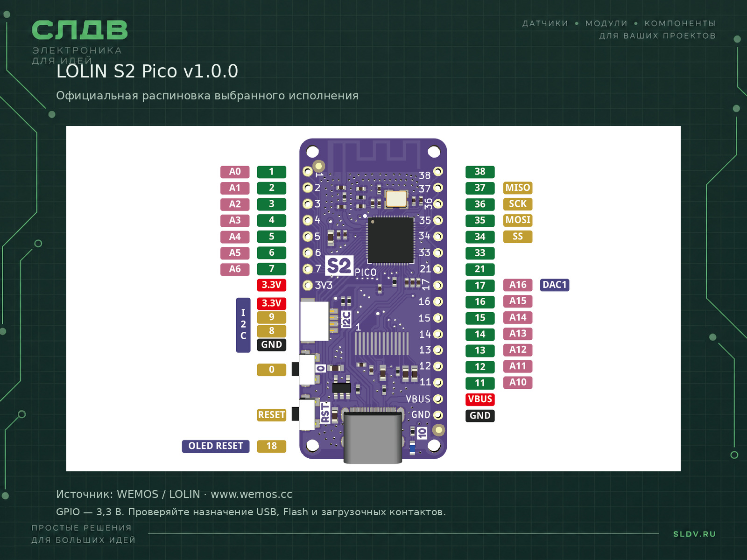The width and height of the screenshot is (747, 560).
Task: Click the green pin 11 label
Action: tap(480, 383)
